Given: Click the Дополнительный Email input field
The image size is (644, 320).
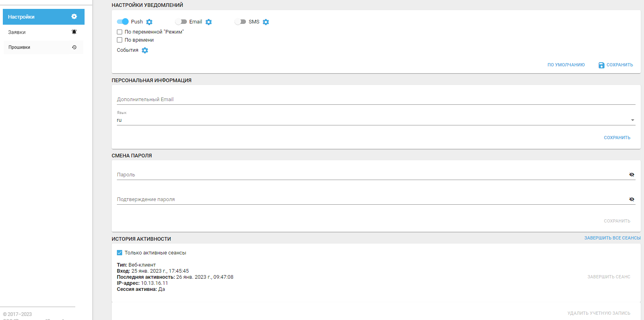Looking at the screenshot, I should pyautogui.click(x=376, y=100).
